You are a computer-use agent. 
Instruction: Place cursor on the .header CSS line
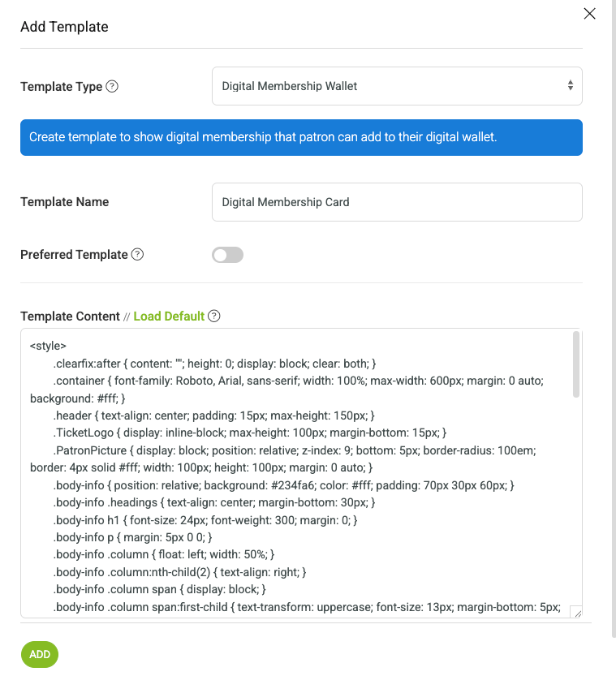coord(213,416)
